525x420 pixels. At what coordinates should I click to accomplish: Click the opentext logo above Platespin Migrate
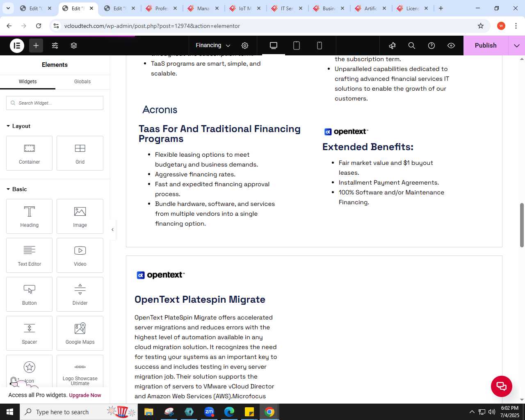click(160, 275)
